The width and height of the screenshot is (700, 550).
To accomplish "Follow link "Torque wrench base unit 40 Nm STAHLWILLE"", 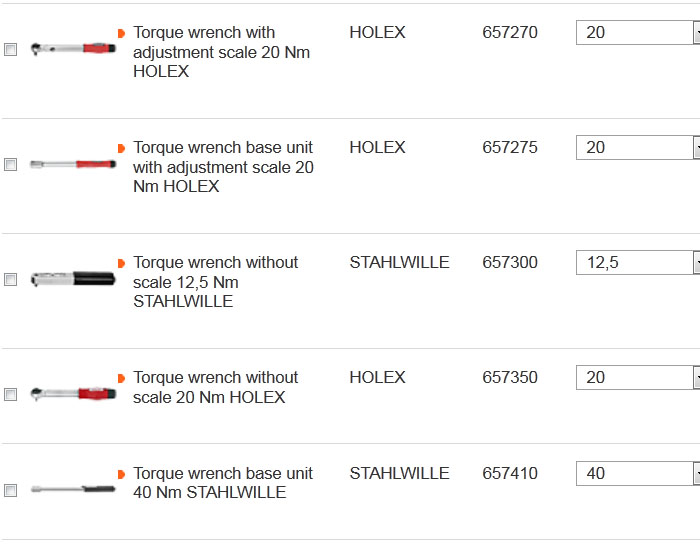I will pos(222,483).
